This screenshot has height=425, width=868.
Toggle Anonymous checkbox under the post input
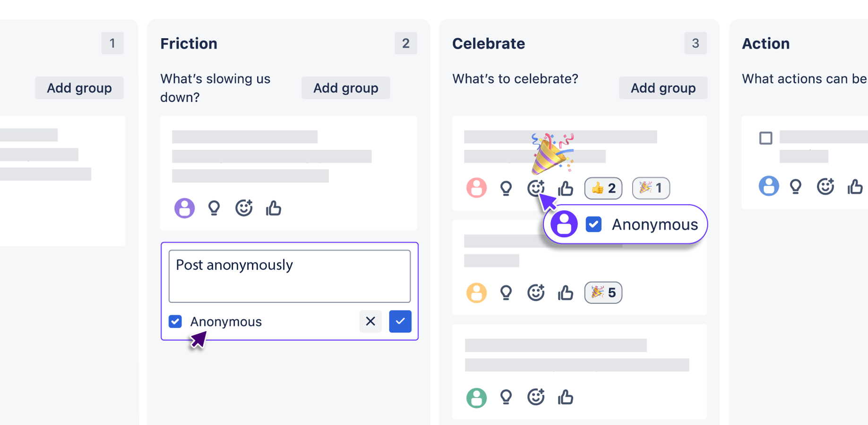[175, 322]
